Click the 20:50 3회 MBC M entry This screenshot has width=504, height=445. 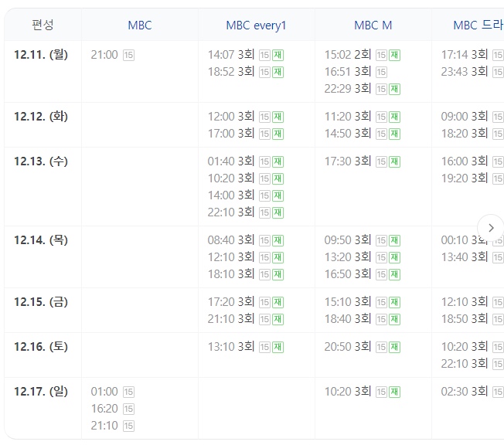348,347
